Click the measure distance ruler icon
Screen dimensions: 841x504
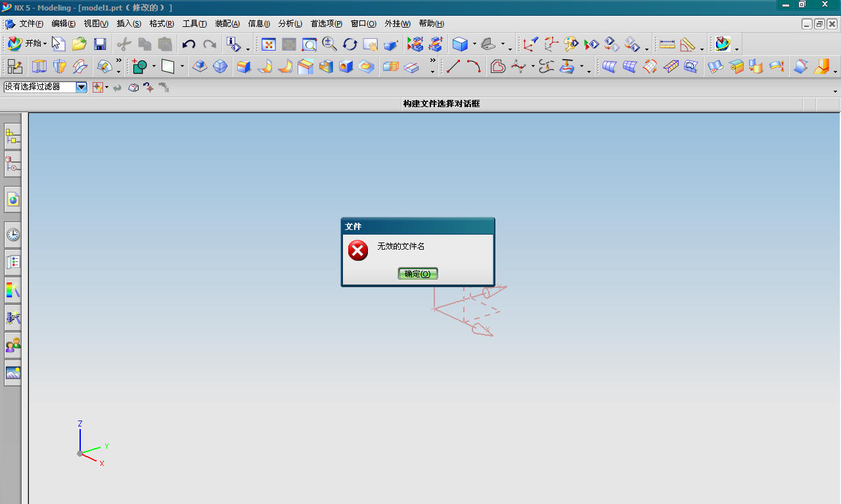pyautogui.click(x=667, y=44)
